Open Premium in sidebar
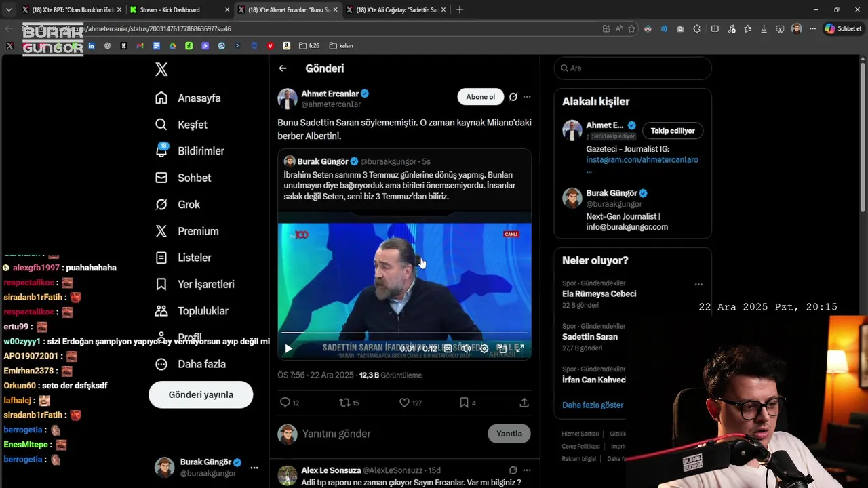Image resolution: width=868 pixels, height=488 pixels. coord(186,231)
